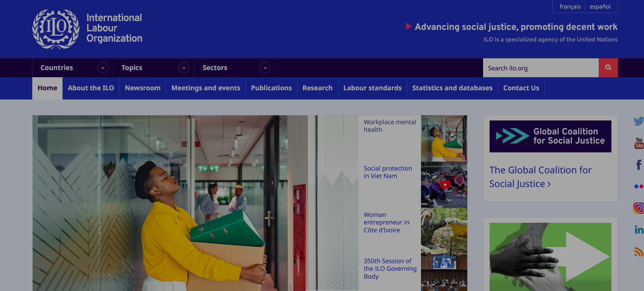Click International Labour Organization title text
The height and width of the screenshot is (291, 644).
(114, 28)
